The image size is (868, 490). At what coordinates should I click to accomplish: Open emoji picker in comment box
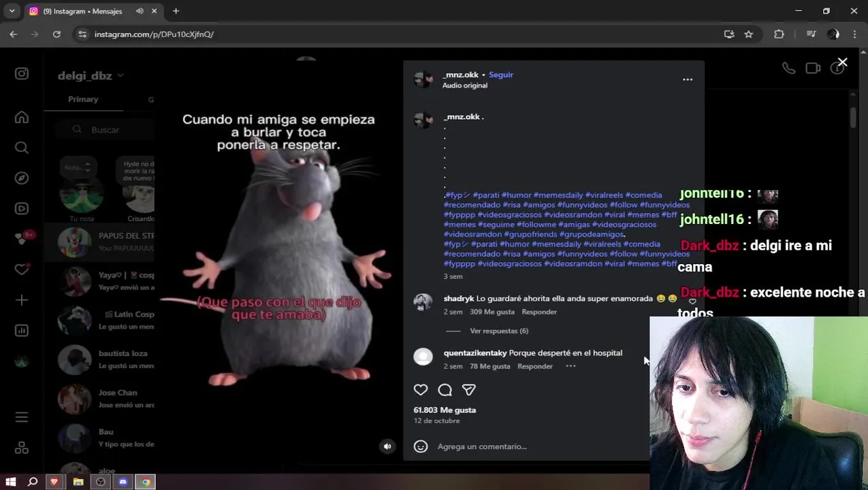coord(421,446)
